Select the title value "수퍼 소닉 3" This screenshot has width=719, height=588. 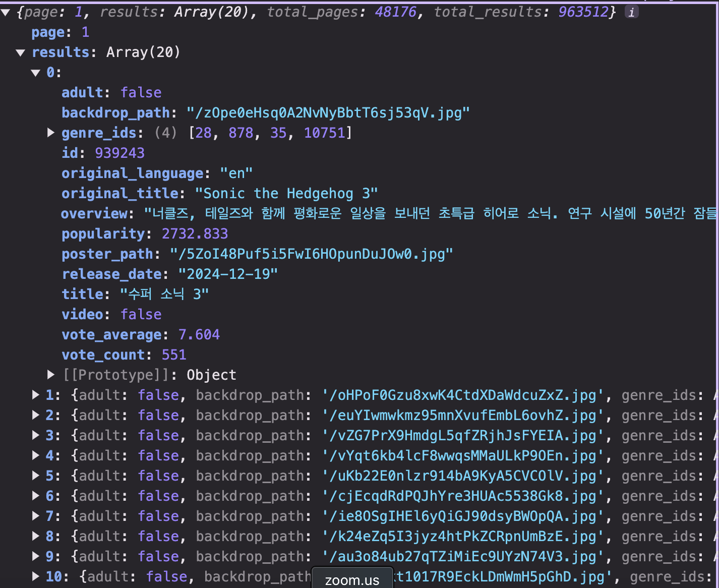(x=164, y=295)
